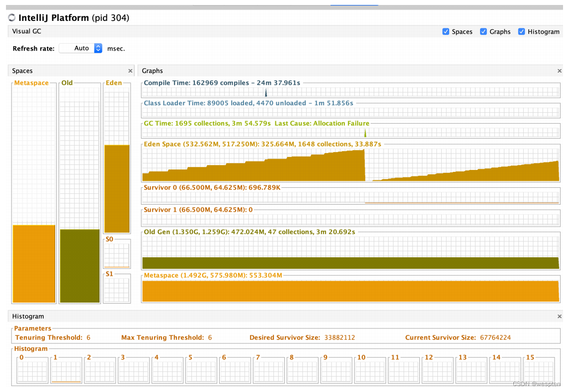Image resolution: width=568 pixels, height=392 pixels.
Task: Click the GC Time graph spike
Action: pyautogui.click(x=365, y=133)
